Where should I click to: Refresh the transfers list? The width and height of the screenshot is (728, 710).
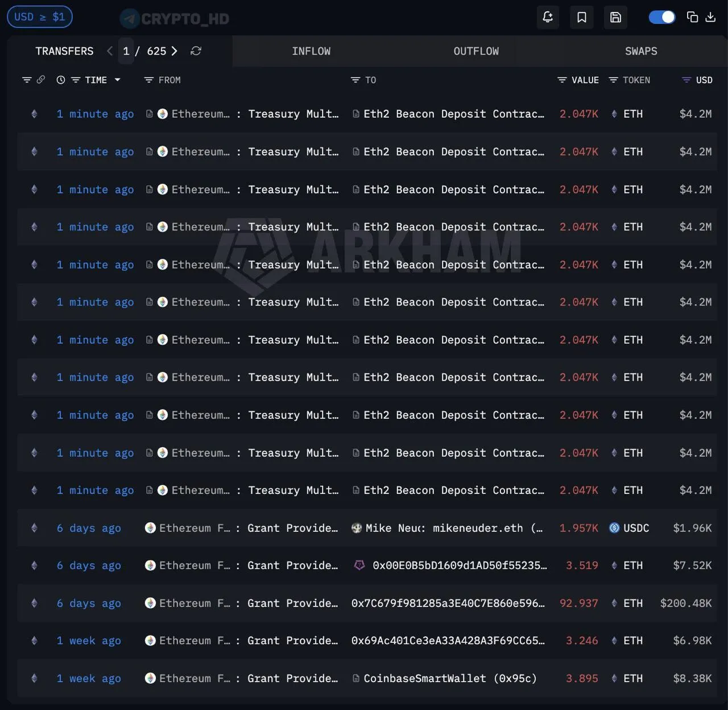point(196,51)
